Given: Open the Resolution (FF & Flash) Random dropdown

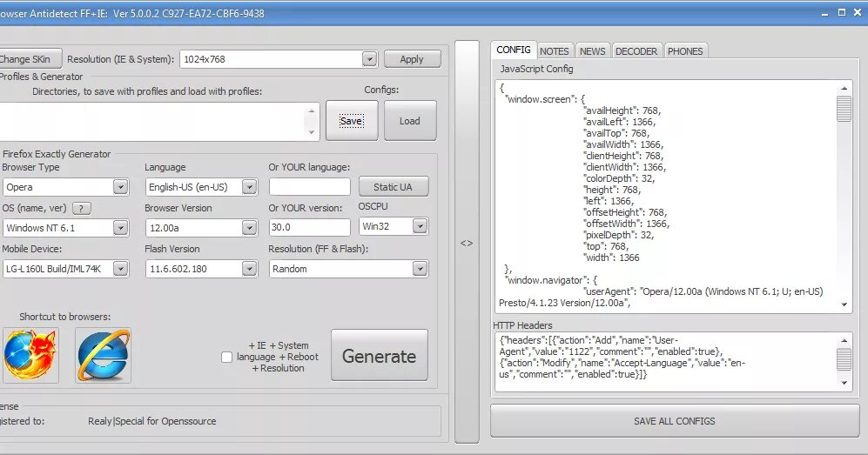Looking at the screenshot, I should point(420,269).
